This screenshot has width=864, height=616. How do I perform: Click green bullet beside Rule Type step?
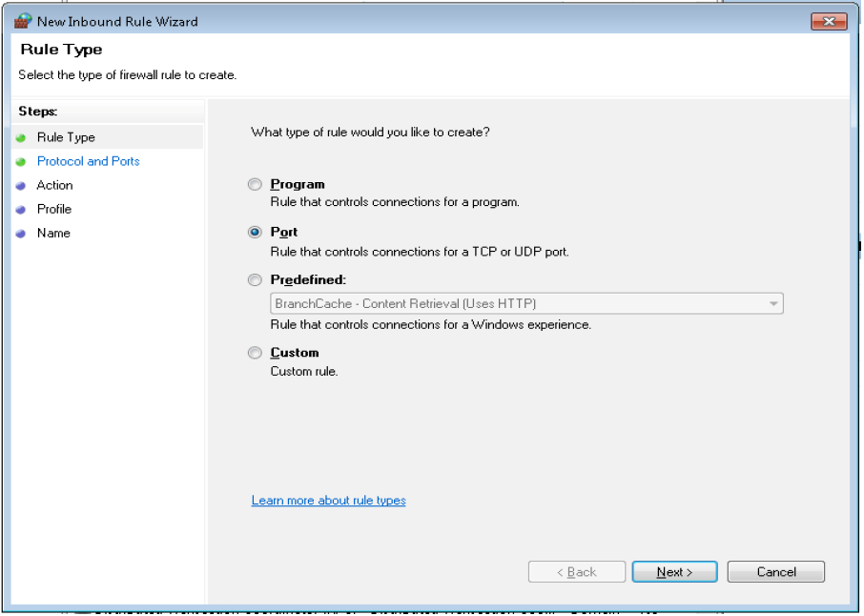tap(21, 138)
